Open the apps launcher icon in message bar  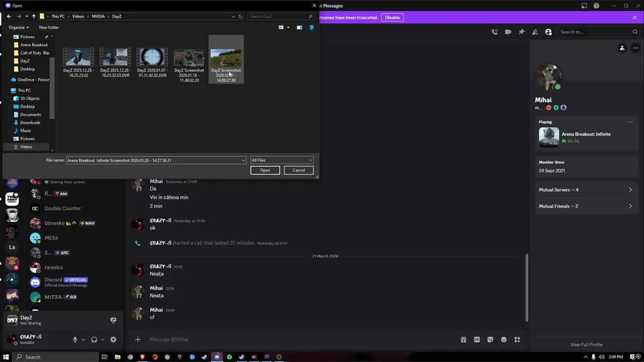pos(517,340)
